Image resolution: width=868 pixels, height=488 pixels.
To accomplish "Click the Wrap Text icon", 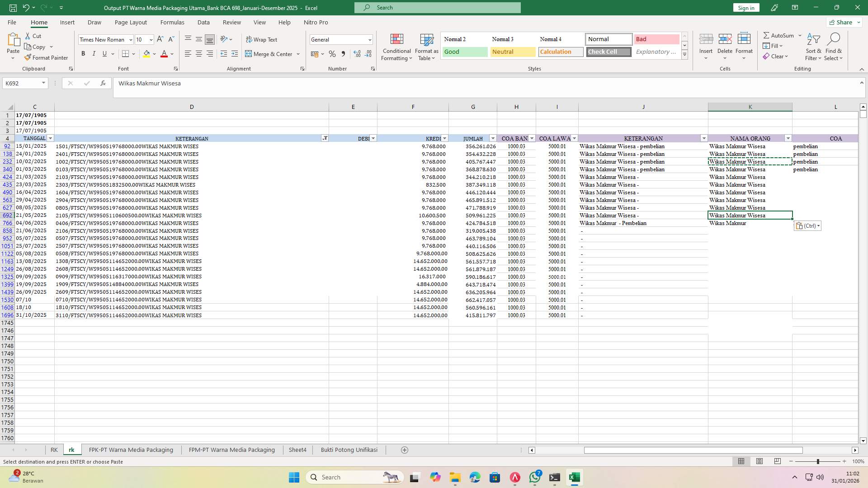I will 262,40.
